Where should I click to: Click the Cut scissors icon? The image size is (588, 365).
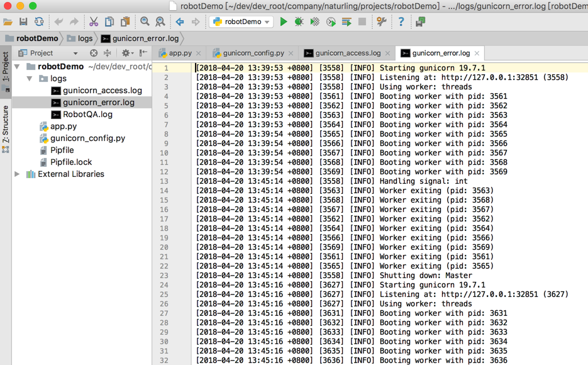94,22
